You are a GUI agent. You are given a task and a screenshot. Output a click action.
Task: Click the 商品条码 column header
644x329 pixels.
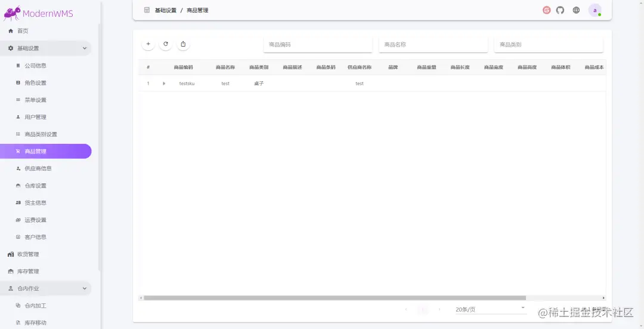(326, 67)
